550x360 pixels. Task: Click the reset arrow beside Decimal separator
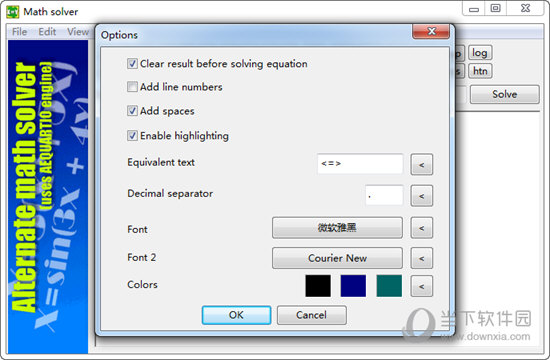click(422, 196)
